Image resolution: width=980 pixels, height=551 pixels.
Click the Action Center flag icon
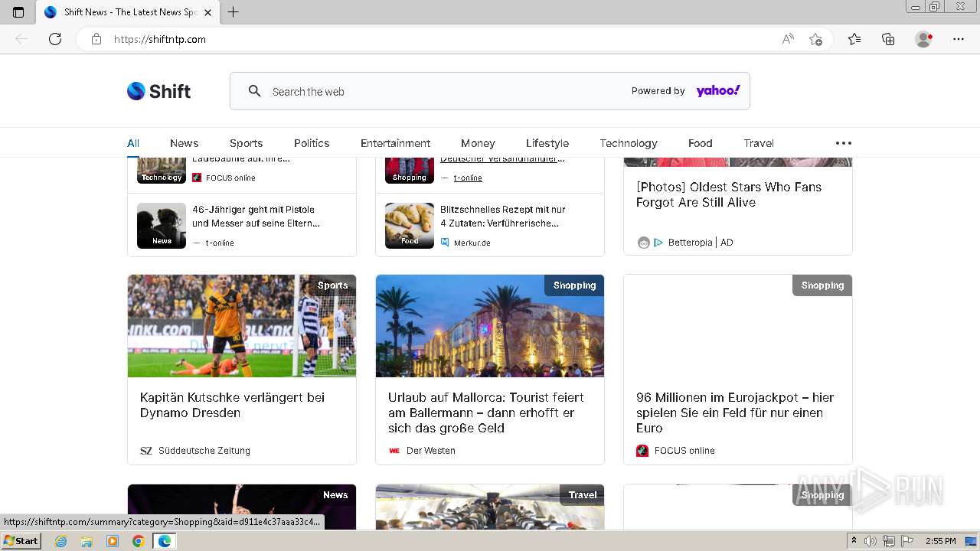tap(907, 541)
